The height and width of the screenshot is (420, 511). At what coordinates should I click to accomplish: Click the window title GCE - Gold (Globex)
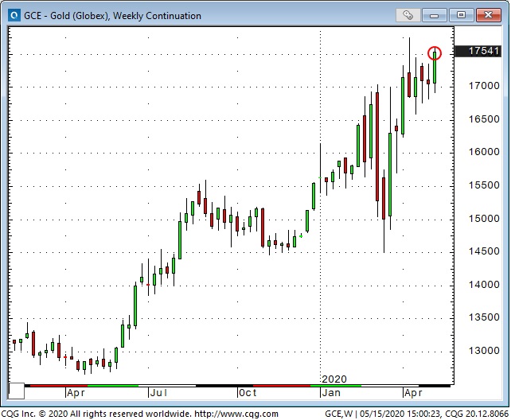(112, 16)
